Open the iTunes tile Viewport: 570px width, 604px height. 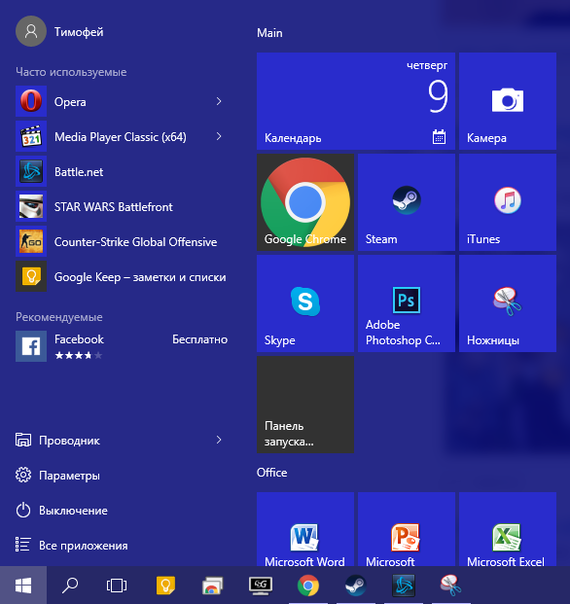508,203
